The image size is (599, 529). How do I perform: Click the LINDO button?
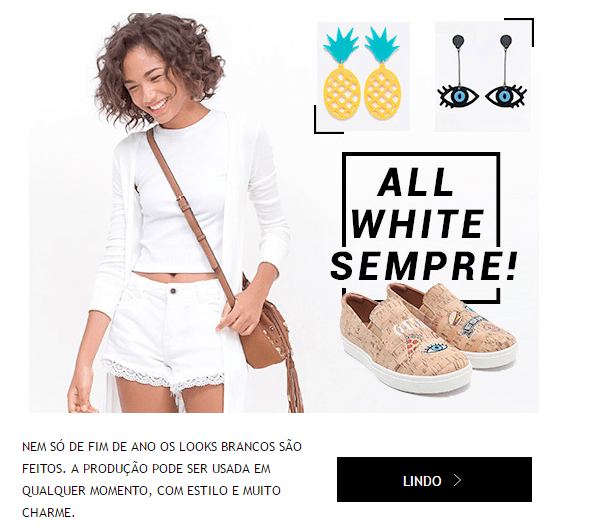(x=434, y=479)
